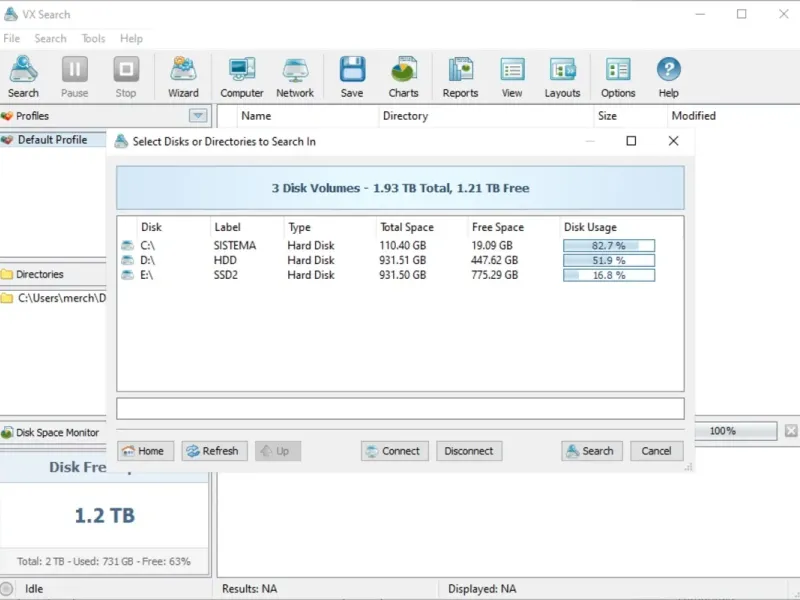Select the SISTEMA label cell
The image size is (800, 600).
235,245
